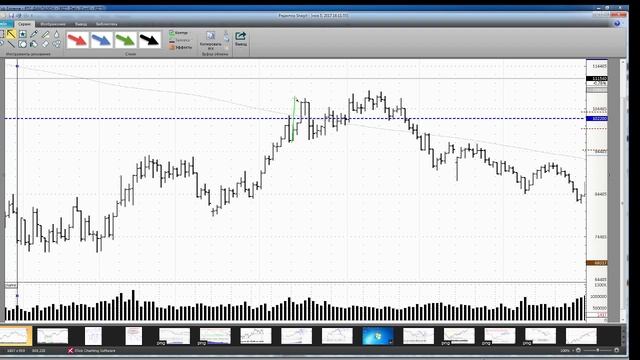Open the last filmstrip thumbnail

[x=581, y=336]
